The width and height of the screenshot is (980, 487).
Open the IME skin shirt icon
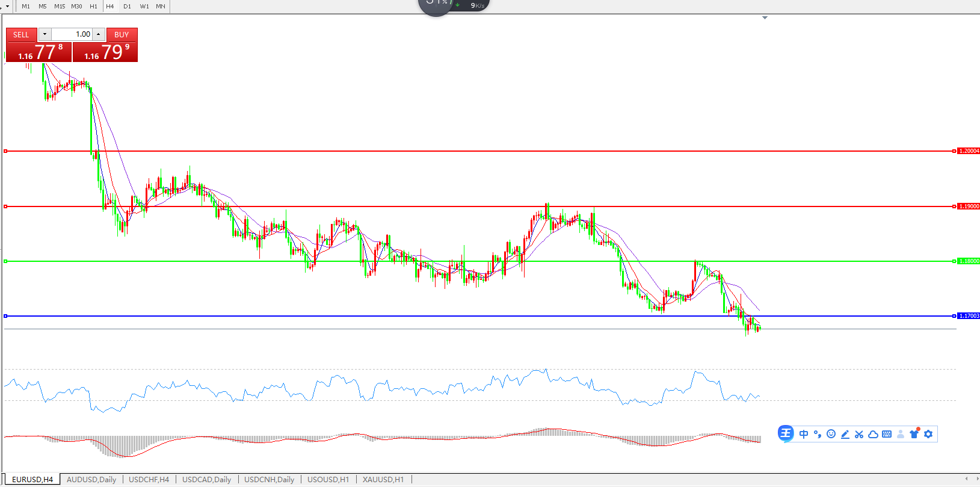coord(914,434)
